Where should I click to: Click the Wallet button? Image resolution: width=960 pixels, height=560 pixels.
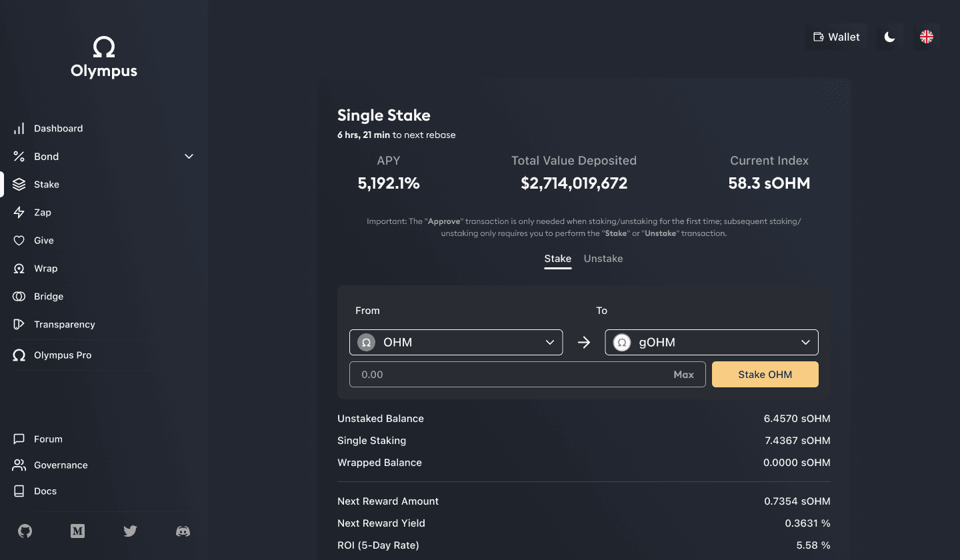point(836,37)
